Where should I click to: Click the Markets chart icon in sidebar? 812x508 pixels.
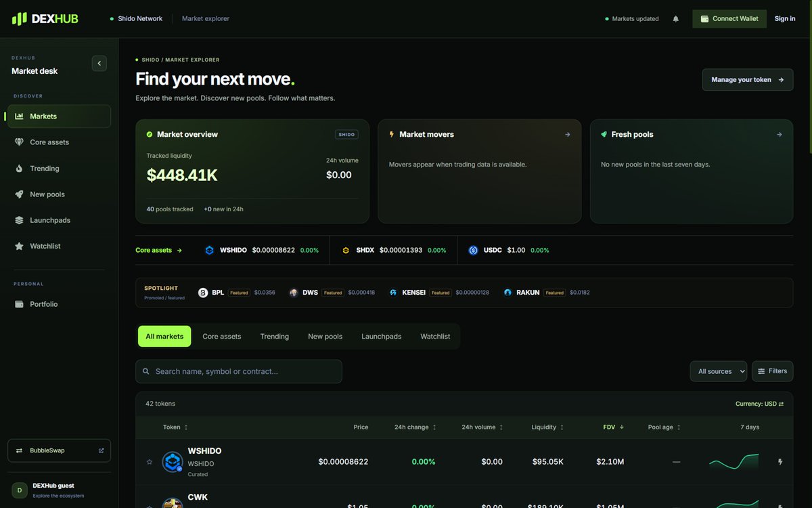point(19,117)
